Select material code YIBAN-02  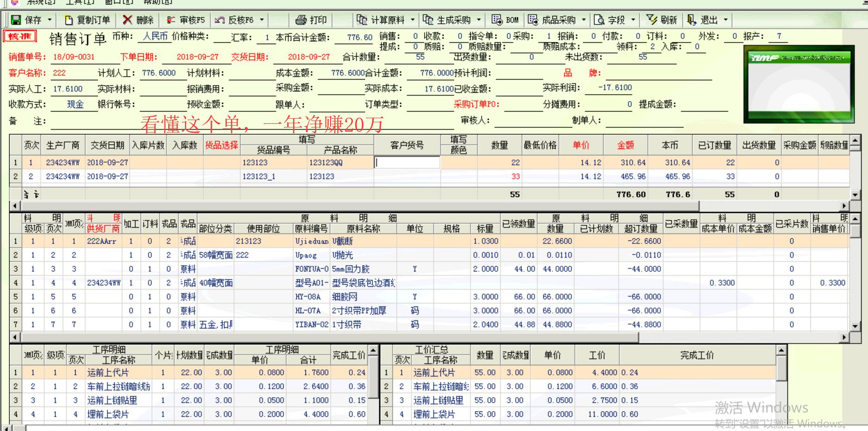coord(312,324)
